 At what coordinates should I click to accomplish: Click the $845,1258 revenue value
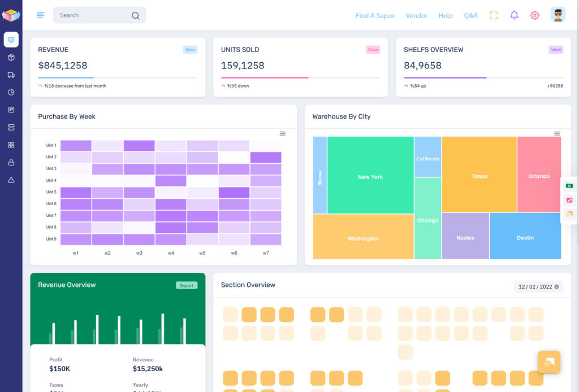click(x=63, y=66)
